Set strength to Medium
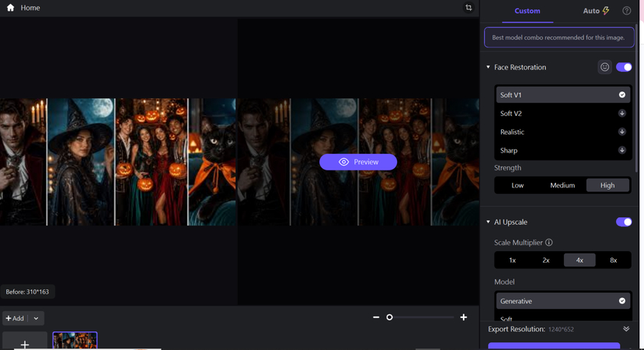Viewport: 644px width, 350px height. click(x=562, y=185)
